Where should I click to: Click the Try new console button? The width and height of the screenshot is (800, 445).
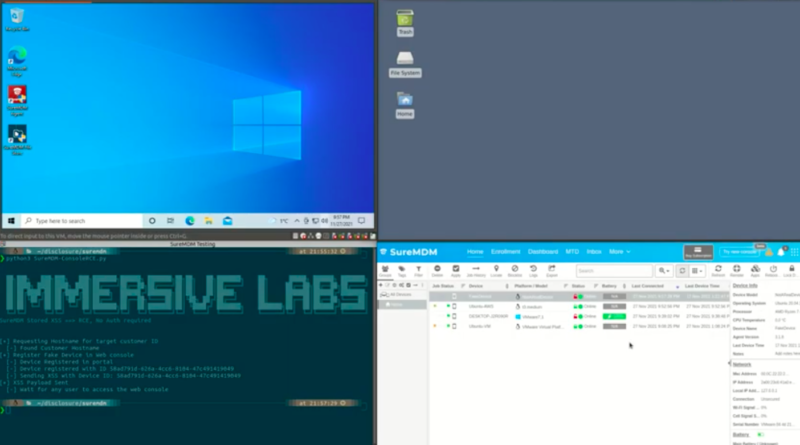tap(739, 252)
